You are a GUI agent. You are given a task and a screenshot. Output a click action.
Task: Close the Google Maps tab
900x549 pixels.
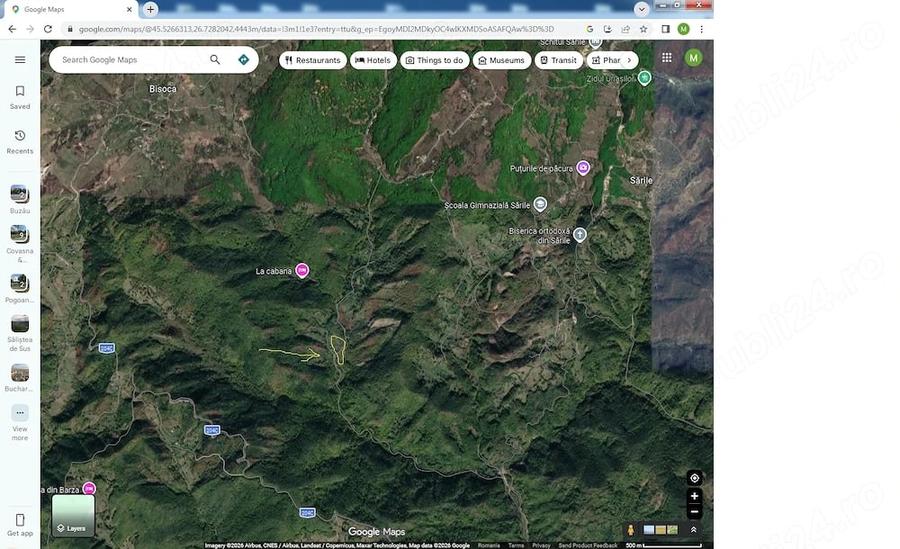[129, 10]
